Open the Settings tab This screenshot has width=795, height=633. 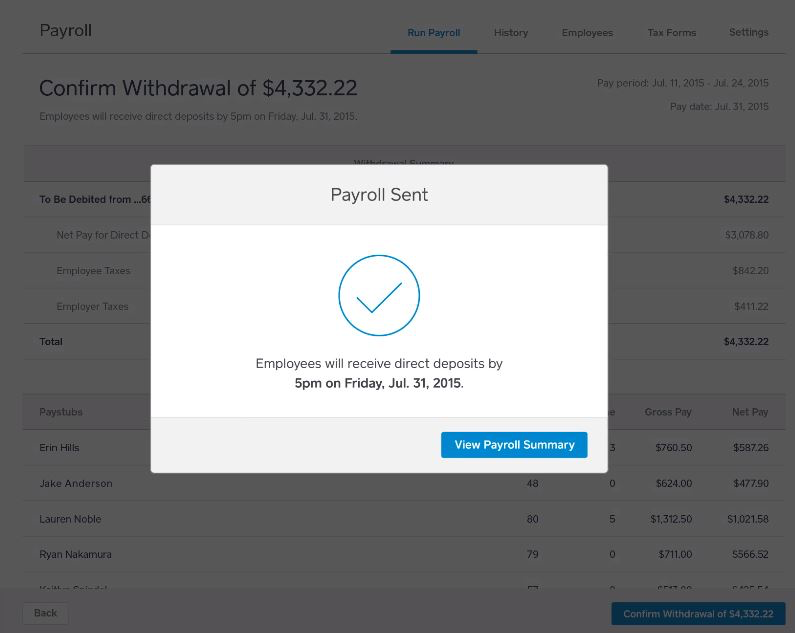[748, 33]
